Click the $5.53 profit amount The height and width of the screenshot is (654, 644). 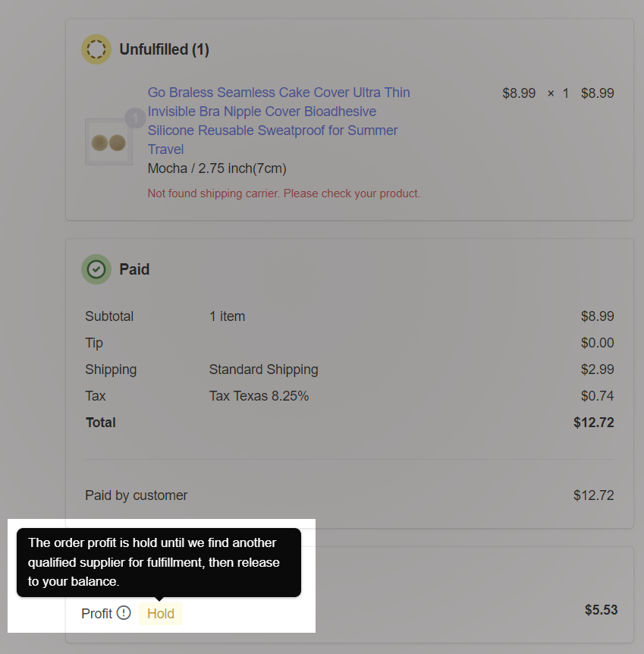point(601,609)
